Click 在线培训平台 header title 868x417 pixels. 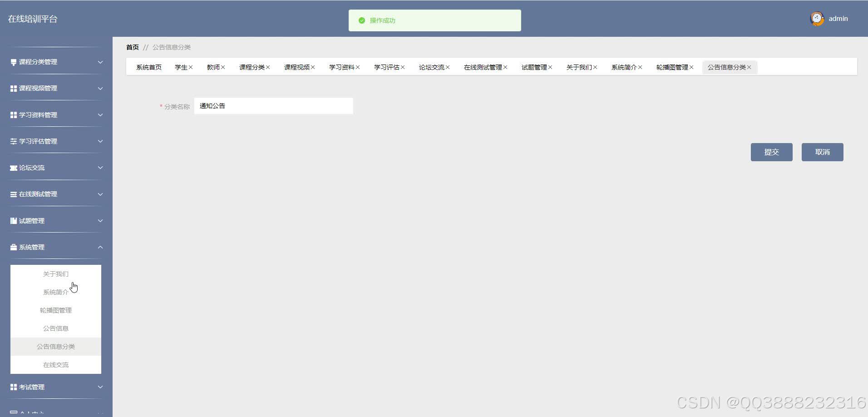pos(33,19)
